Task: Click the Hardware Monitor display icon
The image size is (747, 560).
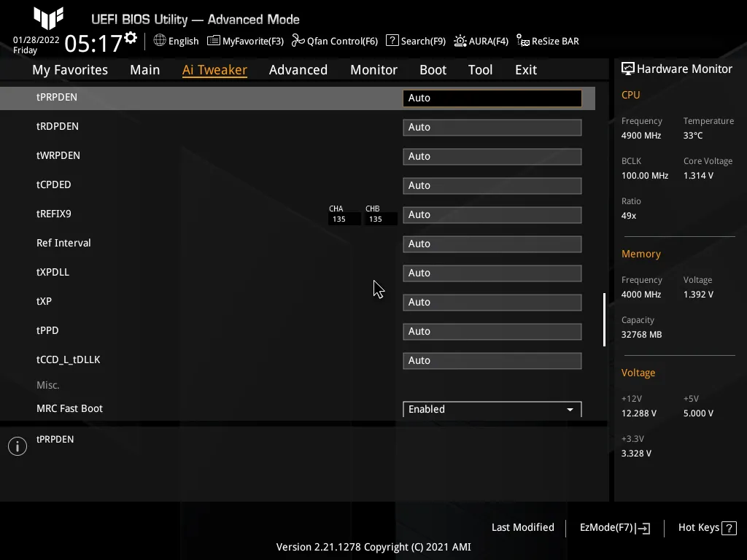Action: (x=628, y=69)
